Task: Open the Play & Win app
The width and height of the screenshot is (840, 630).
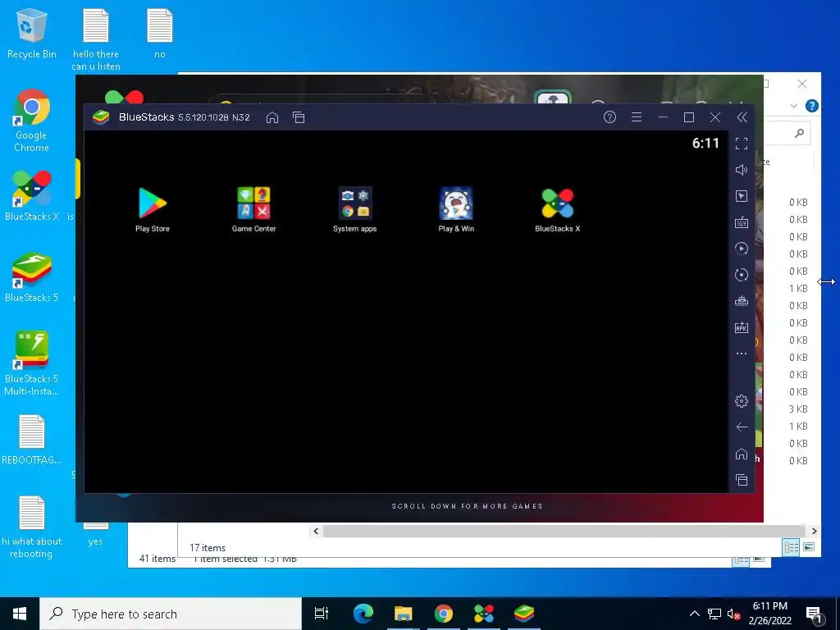Action: [x=456, y=209]
